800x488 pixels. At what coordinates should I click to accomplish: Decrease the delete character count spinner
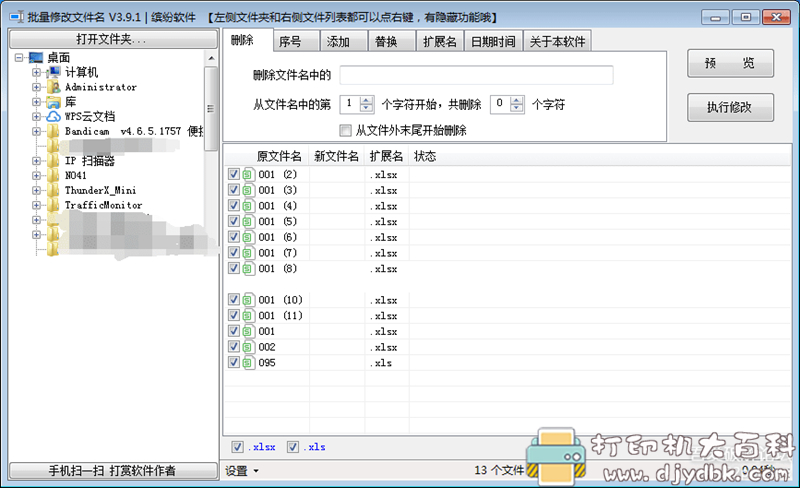click(517, 108)
